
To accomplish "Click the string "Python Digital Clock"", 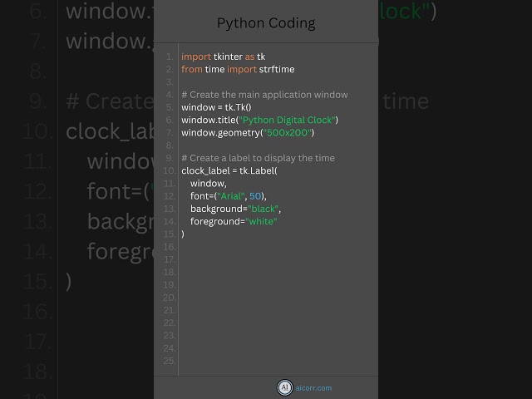I will click(288, 120).
